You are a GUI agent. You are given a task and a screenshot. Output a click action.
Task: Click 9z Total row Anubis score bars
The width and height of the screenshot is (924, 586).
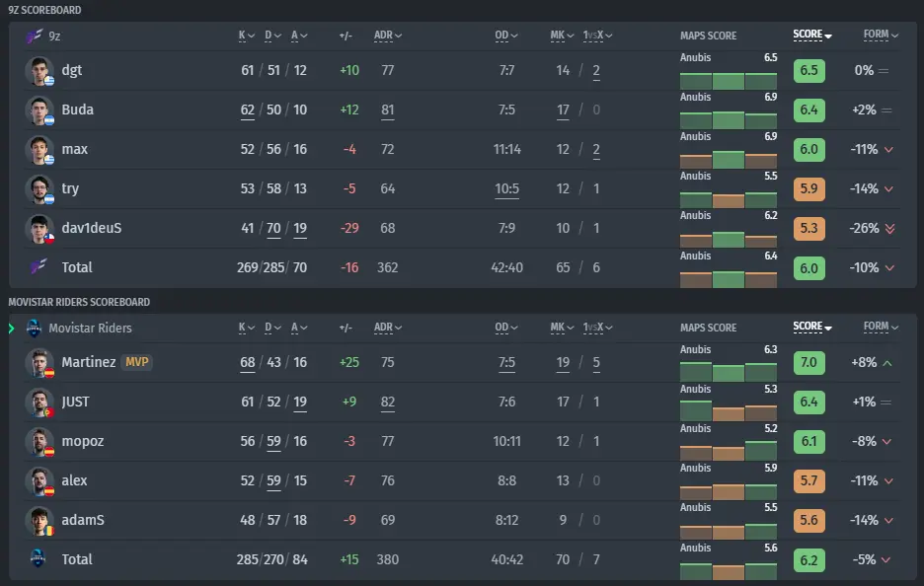point(729,279)
